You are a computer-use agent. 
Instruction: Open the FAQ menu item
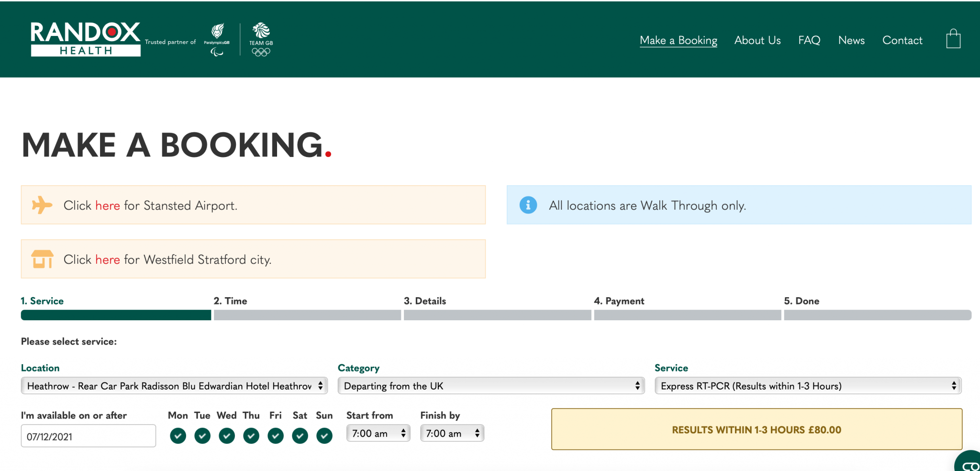pos(809,40)
